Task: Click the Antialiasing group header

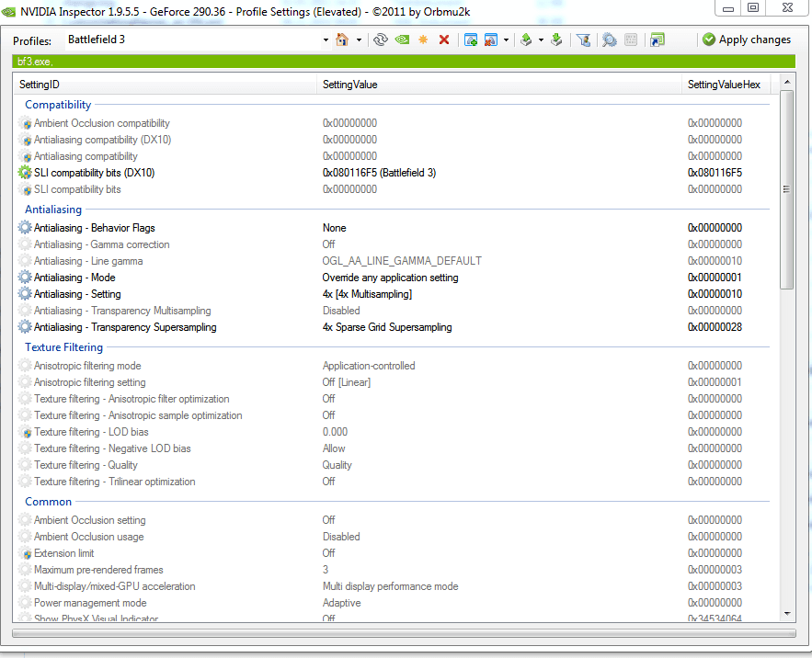Action: [x=53, y=210]
